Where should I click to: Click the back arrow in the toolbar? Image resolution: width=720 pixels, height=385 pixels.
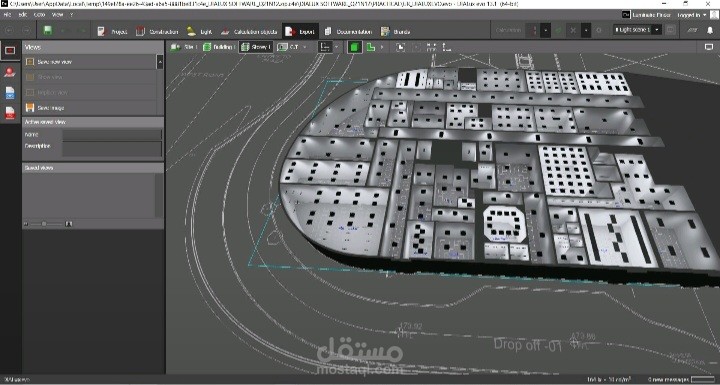(10, 31)
